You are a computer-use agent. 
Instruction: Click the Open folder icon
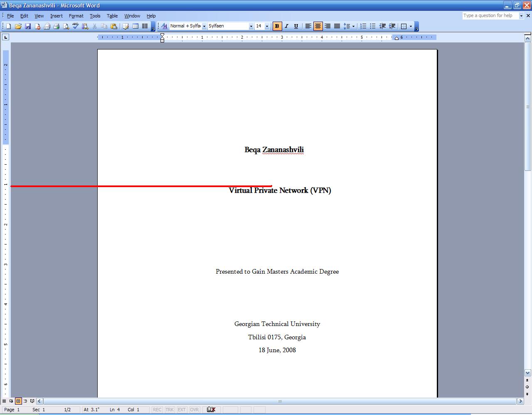[x=18, y=26]
